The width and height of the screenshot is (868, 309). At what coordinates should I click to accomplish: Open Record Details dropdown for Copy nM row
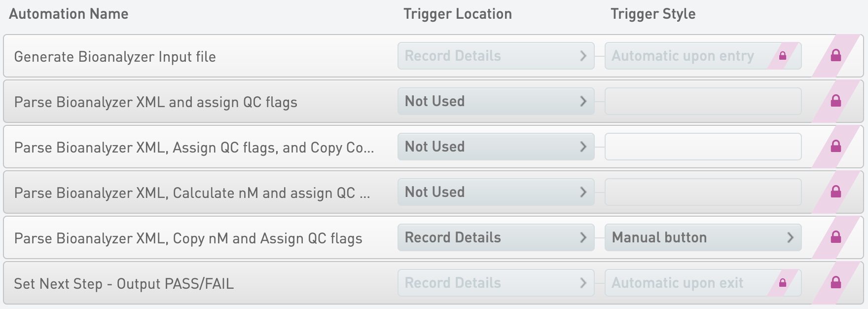(x=496, y=237)
